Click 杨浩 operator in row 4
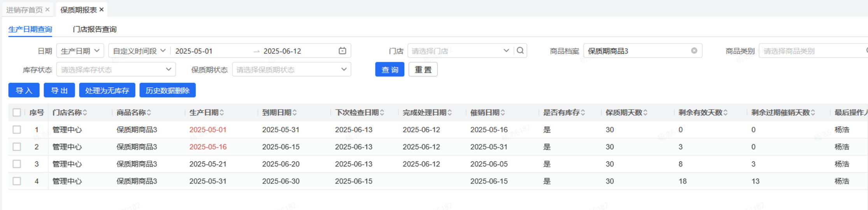 [842, 181]
